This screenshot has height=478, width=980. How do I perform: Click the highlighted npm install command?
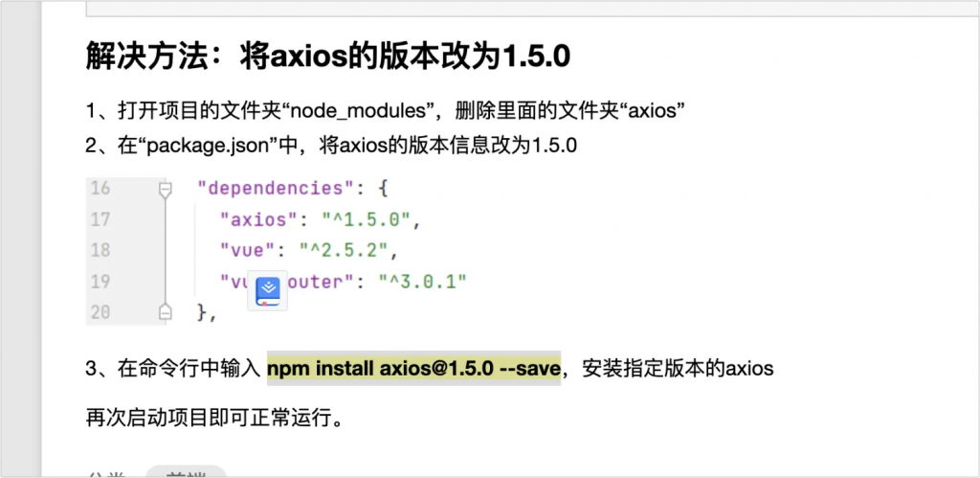coord(412,368)
